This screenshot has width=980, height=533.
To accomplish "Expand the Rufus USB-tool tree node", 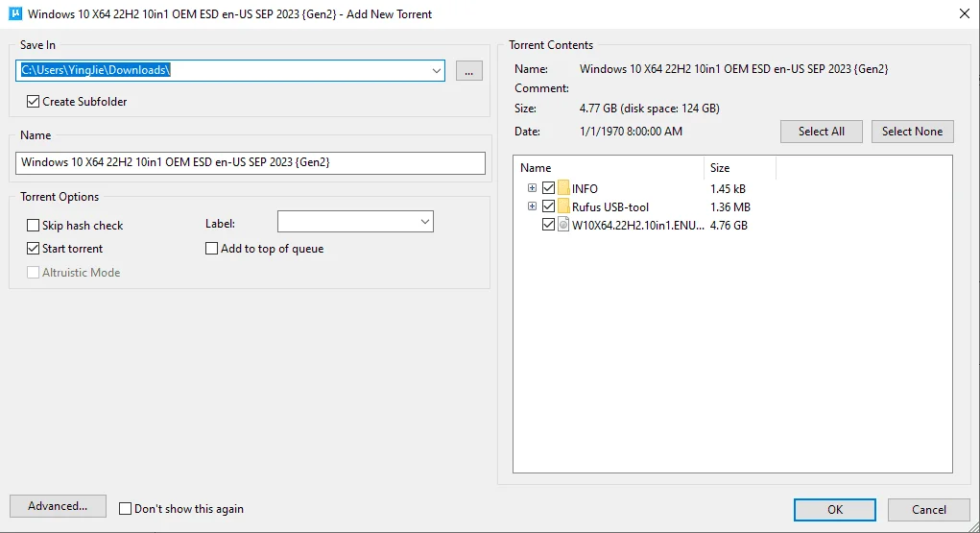I will click(x=532, y=206).
